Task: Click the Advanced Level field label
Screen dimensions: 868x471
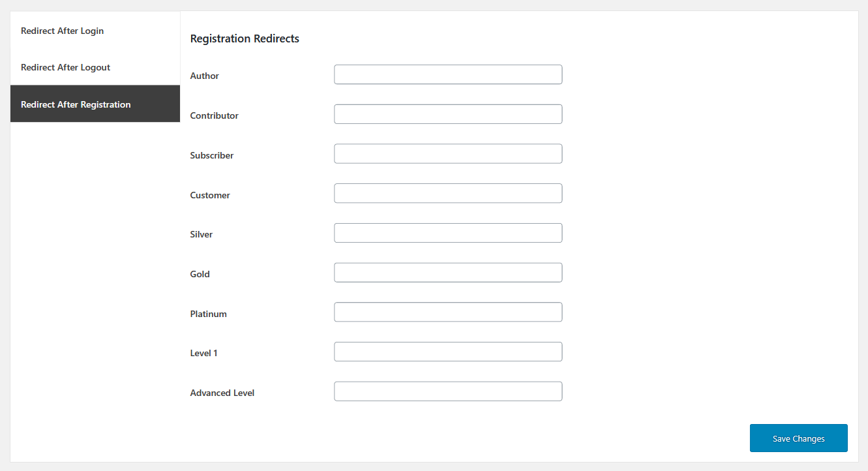Action: pyautogui.click(x=222, y=393)
